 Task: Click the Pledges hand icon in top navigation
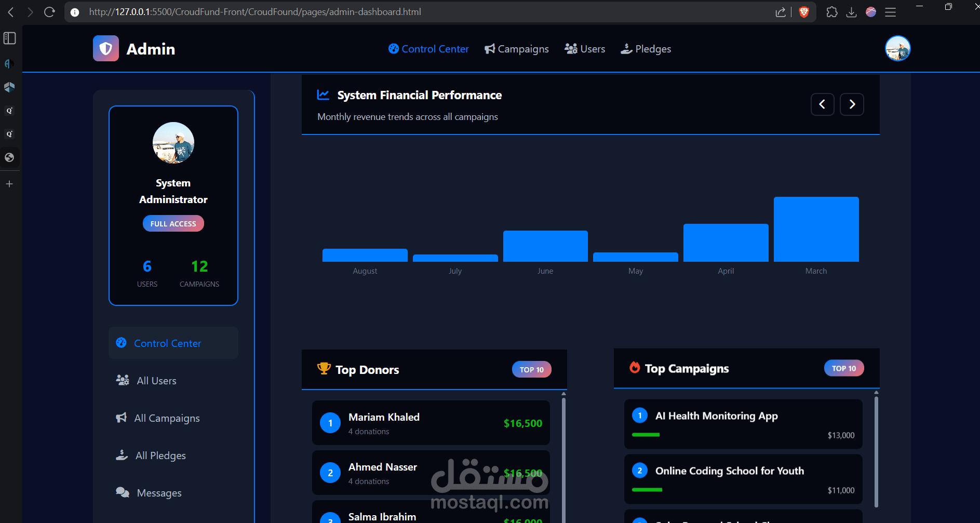[x=627, y=49]
